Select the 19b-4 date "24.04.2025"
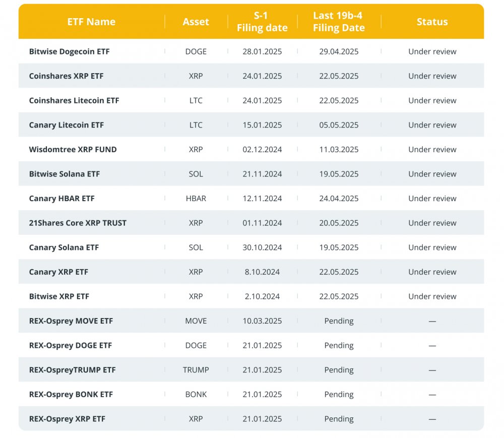504x438 pixels. (x=339, y=198)
